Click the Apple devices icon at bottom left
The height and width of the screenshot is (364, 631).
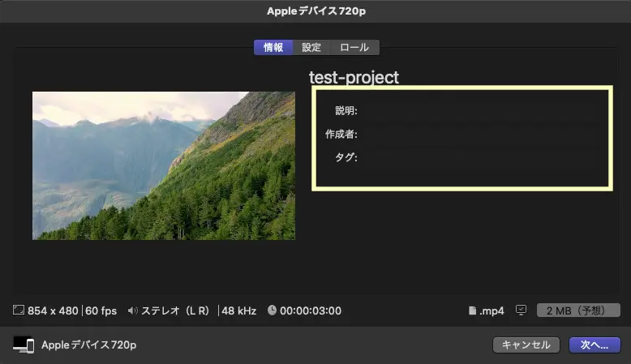24,345
